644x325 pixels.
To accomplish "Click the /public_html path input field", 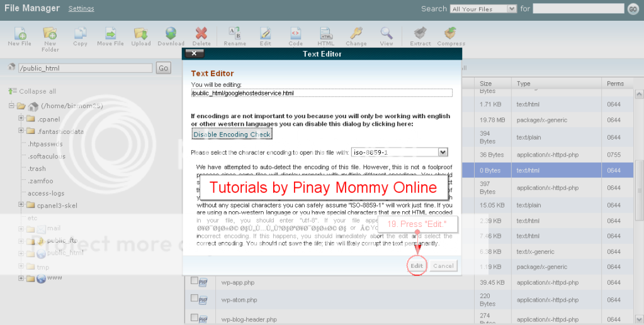I will click(85, 68).
